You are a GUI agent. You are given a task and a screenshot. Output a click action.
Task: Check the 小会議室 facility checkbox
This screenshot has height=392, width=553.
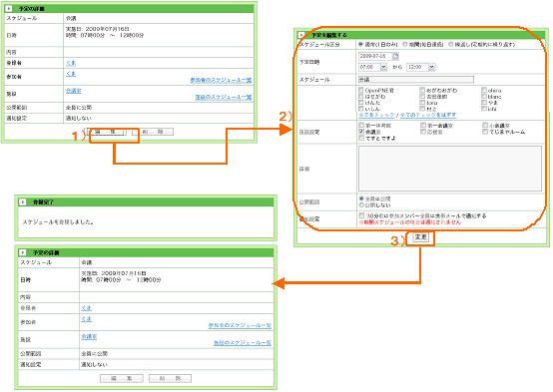485,125
